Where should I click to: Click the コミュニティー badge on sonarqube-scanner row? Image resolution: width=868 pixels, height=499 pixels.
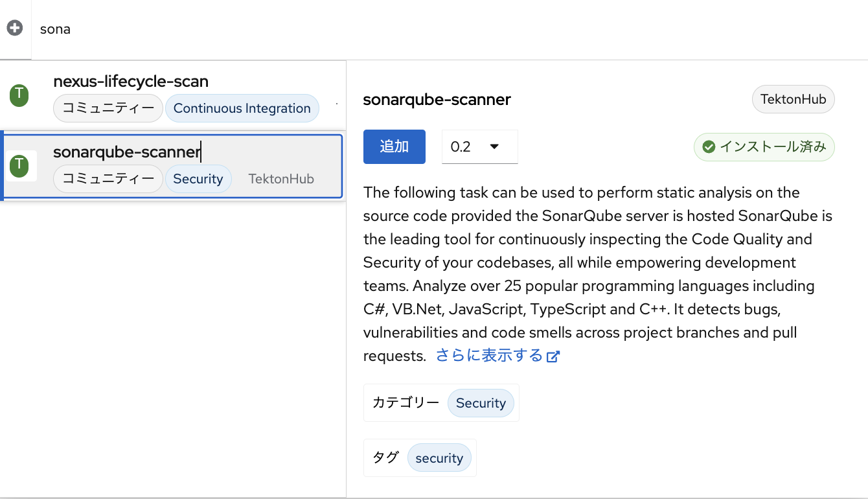(x=108, y=179)
